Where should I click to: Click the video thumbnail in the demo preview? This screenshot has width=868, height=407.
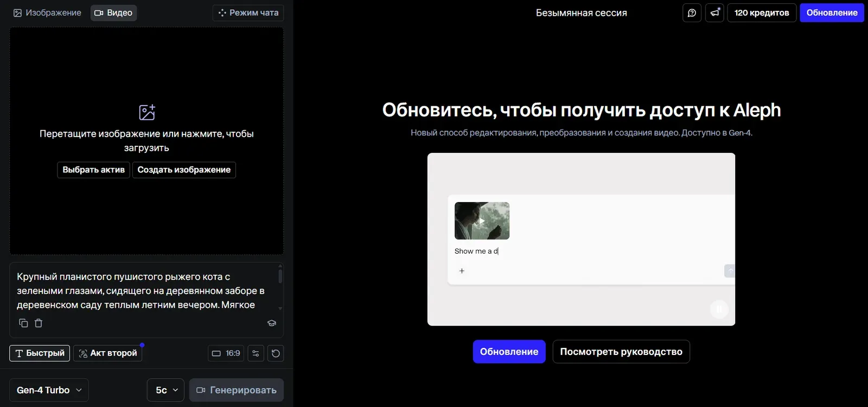(x=482, y=221)
